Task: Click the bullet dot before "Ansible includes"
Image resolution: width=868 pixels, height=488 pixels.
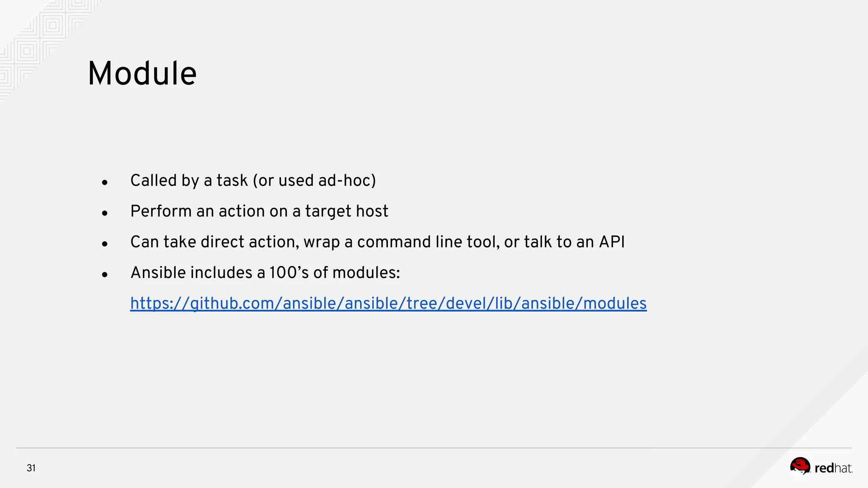Action: coord(105,275)
